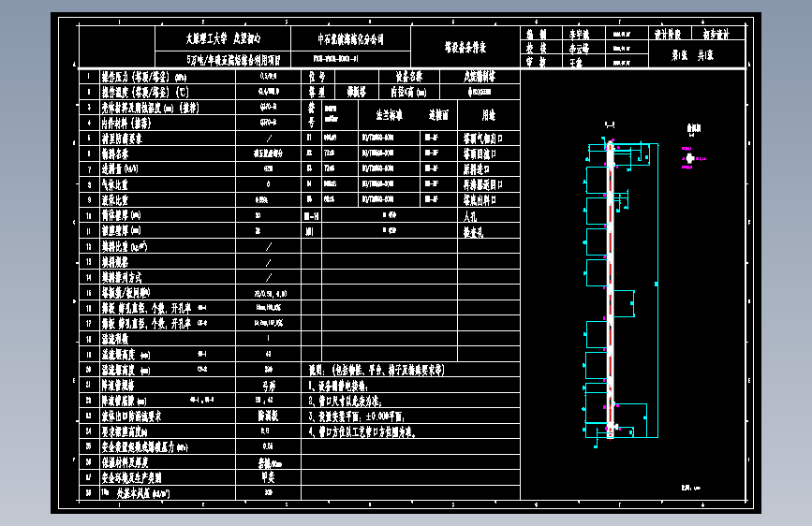The width and height of the screenshot is (812, 526).
Task: Select the 法兰标准 column header
Action: pyautogui.click(x=389, y=115)
